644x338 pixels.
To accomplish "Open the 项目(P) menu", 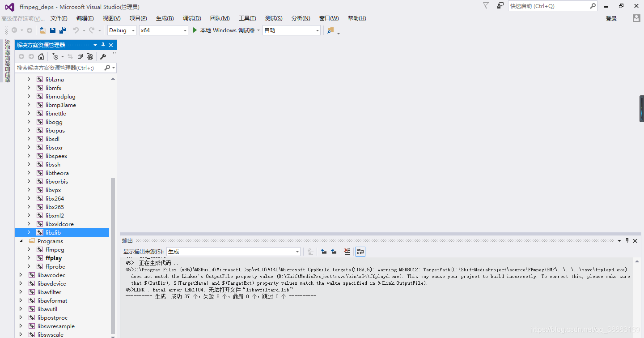I will click(x=138, y=18).
